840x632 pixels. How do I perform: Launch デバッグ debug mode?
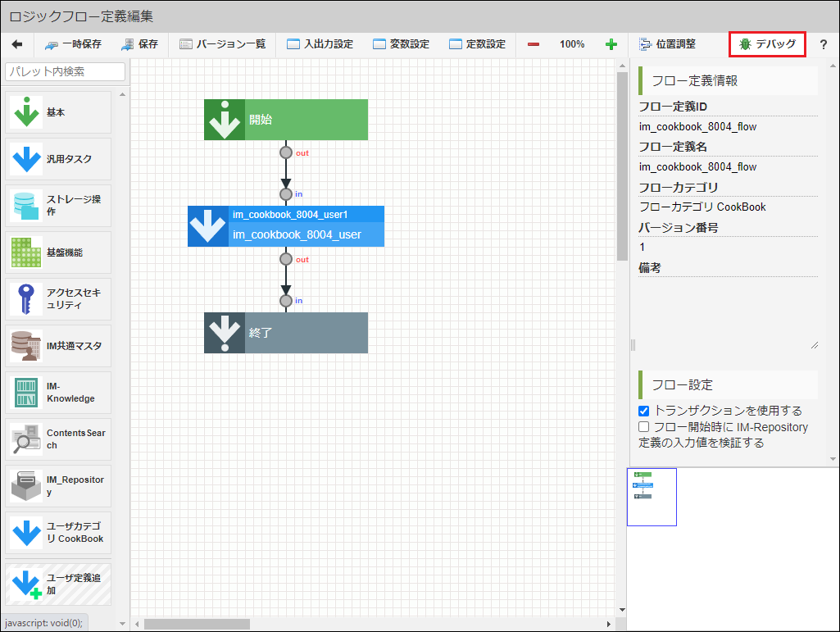pyautogui.click(x=767, y=44)
